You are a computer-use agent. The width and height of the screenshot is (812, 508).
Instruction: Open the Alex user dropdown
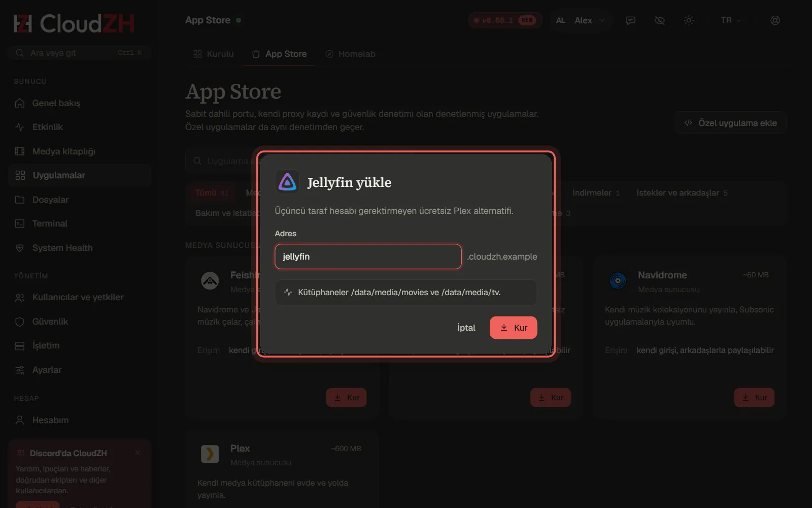[581, 20]
